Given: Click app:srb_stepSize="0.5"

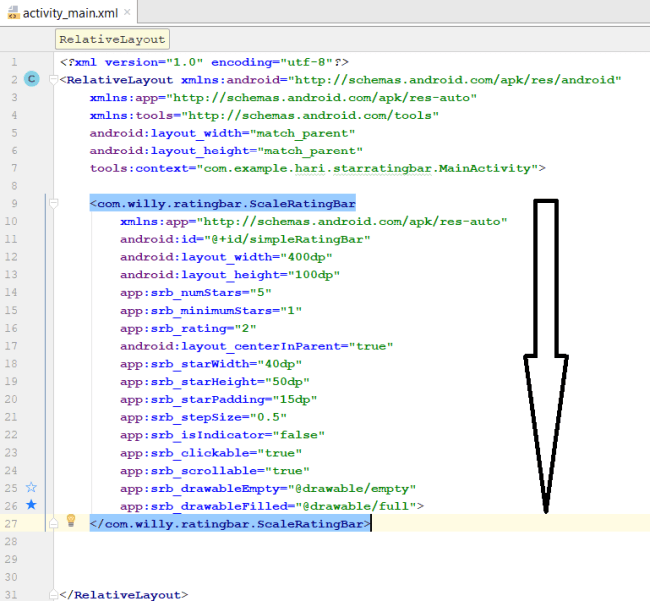Looking at the screenshot, I should (x=204, y=417).
